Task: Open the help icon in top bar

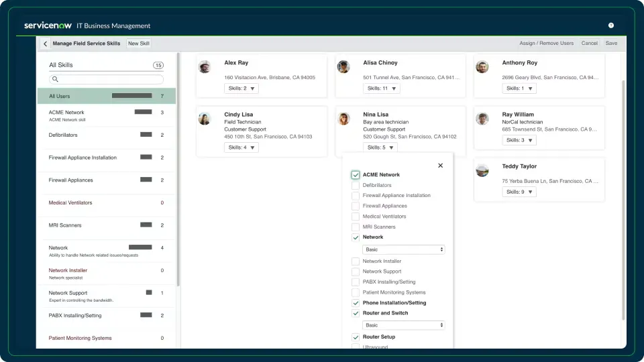Action: [610, 25]
